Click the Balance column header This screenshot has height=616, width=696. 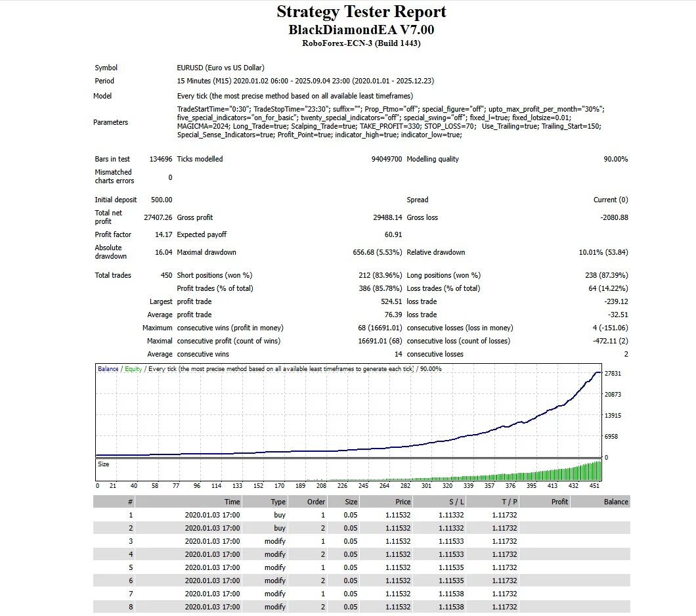tap(615, 502)
